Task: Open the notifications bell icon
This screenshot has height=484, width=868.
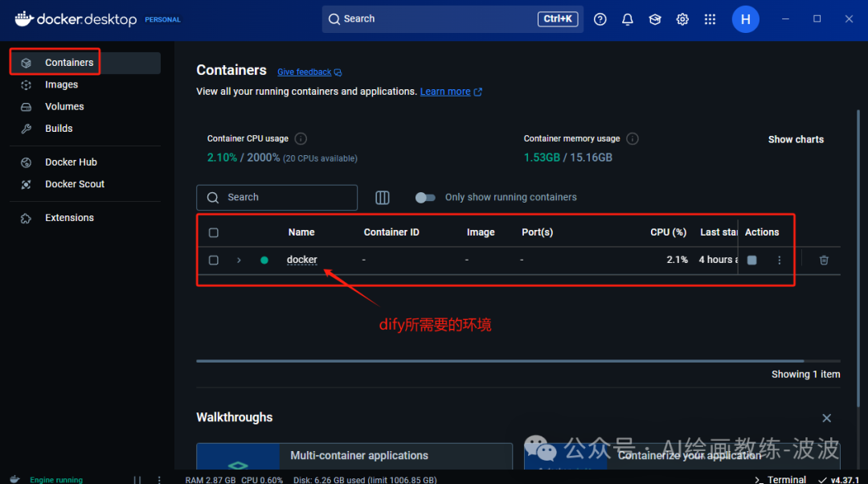Action: pyautogui.click(x=627, y=19)
